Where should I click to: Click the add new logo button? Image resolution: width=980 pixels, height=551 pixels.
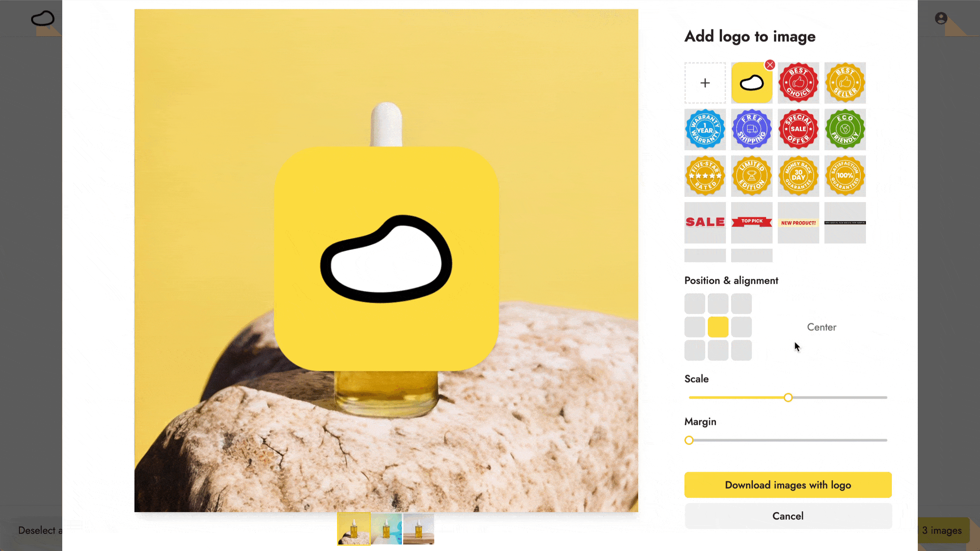click(705, 82)
